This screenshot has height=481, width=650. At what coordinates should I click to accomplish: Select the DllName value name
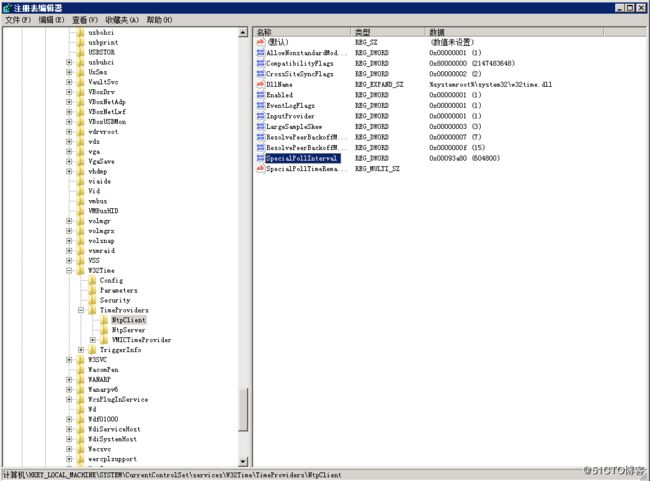coord(279,84)
